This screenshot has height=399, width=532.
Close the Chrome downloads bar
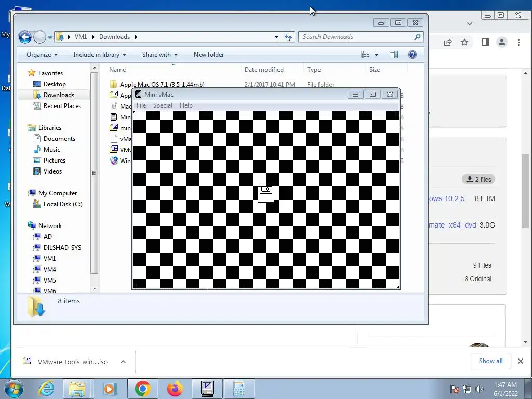pos(521,361)
